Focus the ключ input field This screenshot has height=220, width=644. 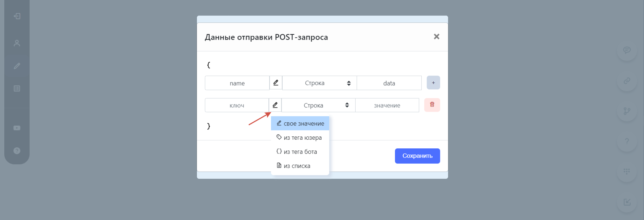[237, 105]
